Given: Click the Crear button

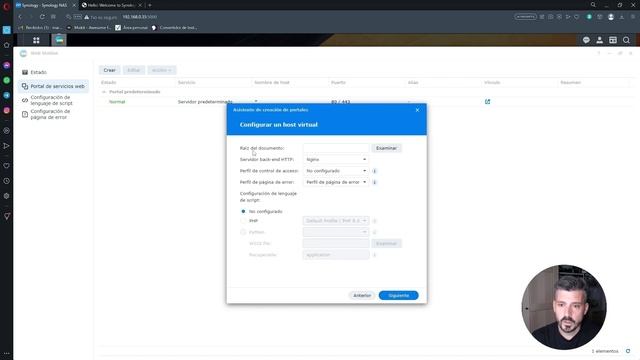Looking at the screenshot, I should click(109, 70).
